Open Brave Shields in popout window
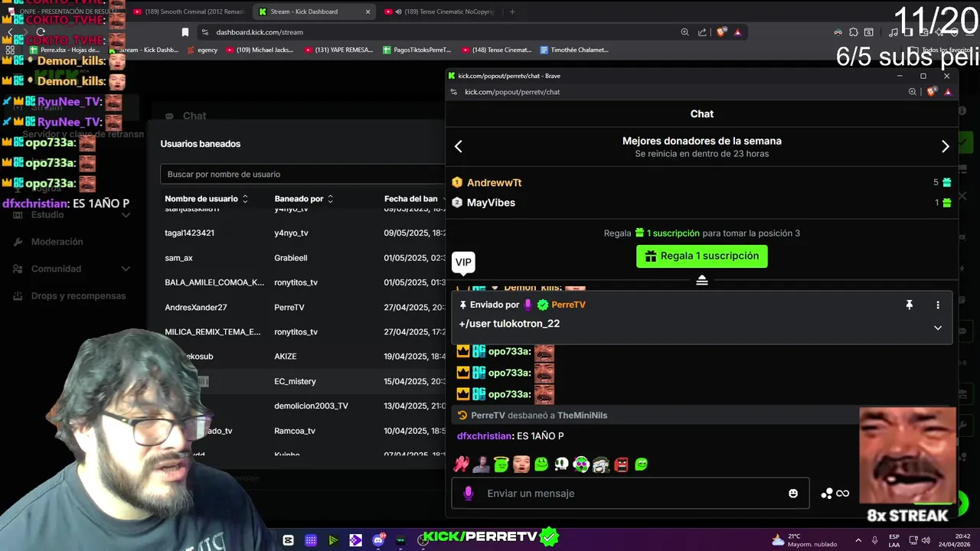This screenshot has height=551, width=980. click(932, 92)
